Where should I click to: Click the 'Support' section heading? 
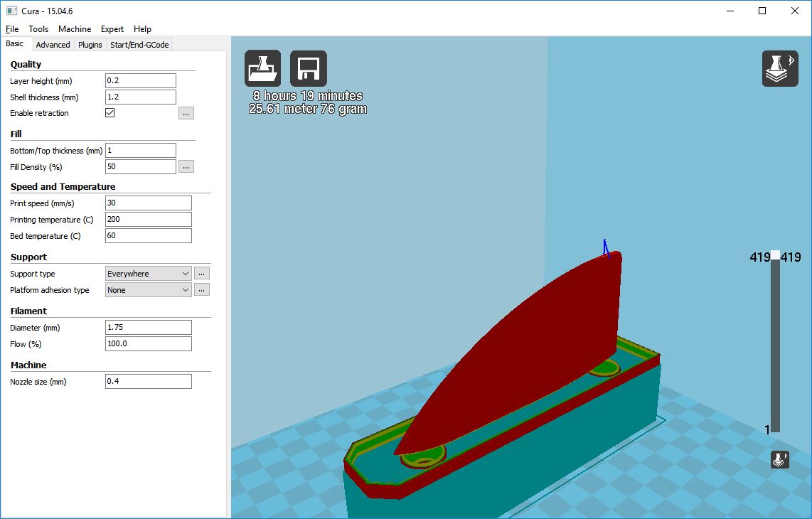28,257
